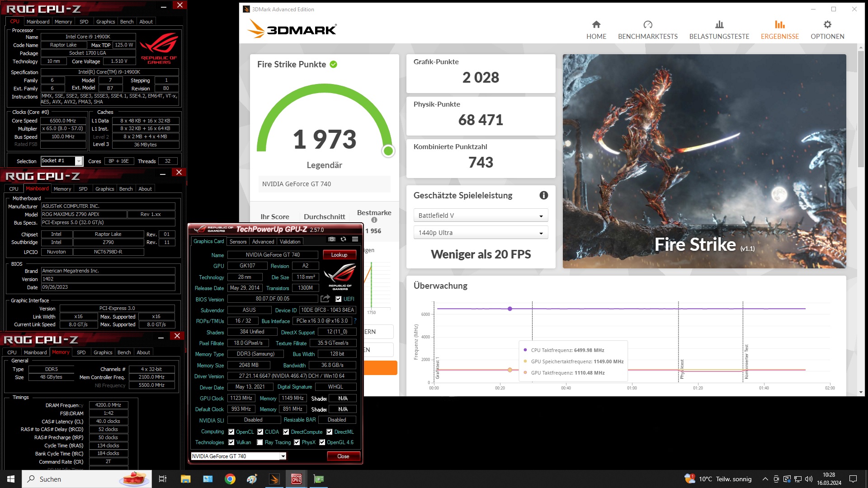Switch to Sensors tab in GPU-Z
868x488 pixels.
coord(238,242)
